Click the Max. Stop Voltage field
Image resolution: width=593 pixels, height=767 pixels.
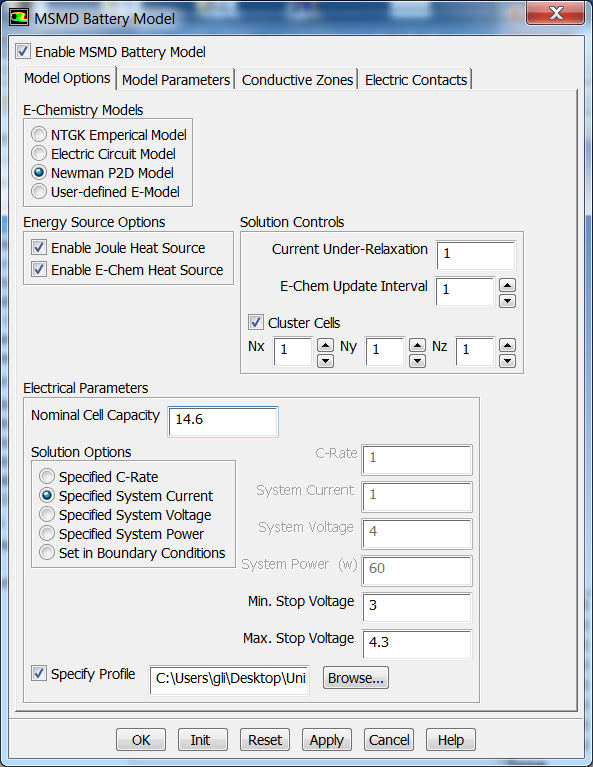pyautogui.click(x=417, y=644)
